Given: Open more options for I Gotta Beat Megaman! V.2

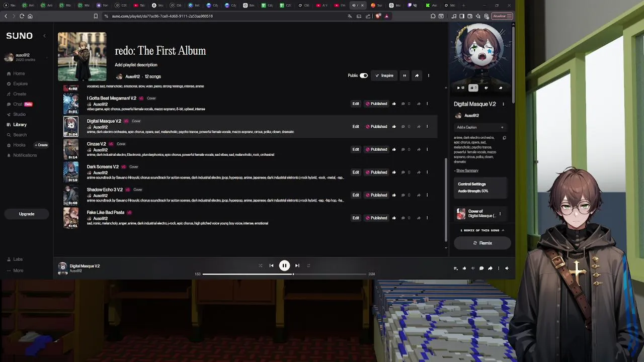Looking at the screenshot, I should point(427,104).
